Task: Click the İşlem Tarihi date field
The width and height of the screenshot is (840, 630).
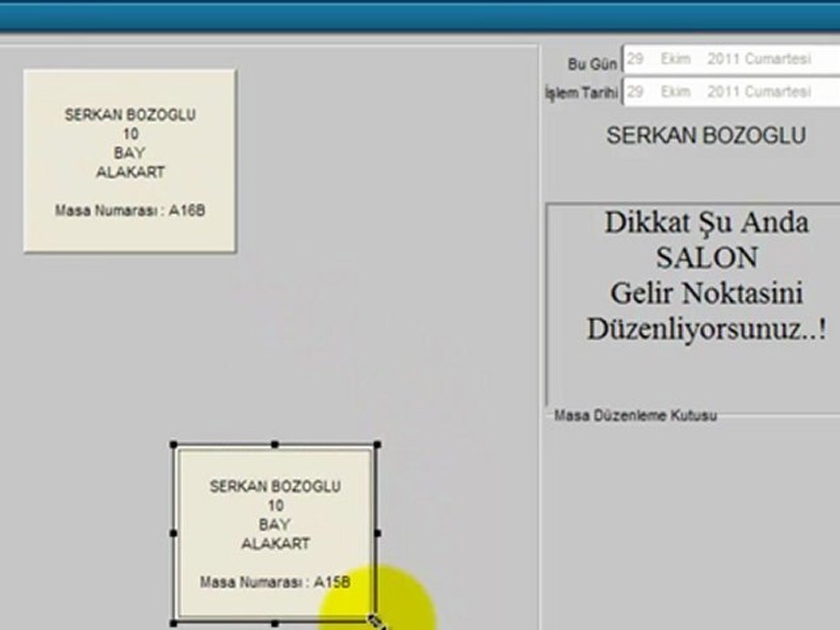Action: coord(731,92)
